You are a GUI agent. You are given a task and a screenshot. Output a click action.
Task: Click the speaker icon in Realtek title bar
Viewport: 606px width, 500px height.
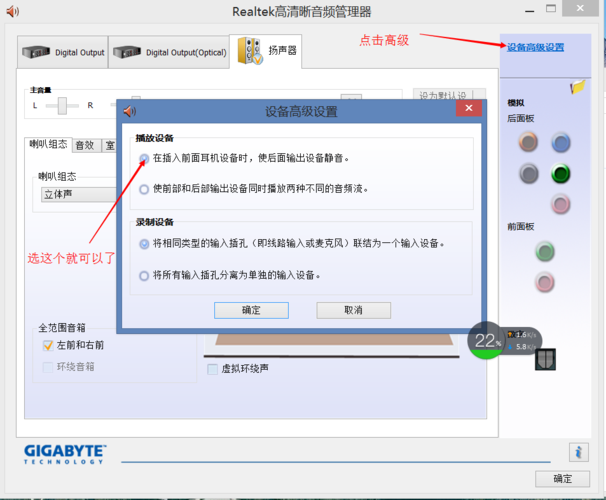pyautogui.click(x=12, y=12)
